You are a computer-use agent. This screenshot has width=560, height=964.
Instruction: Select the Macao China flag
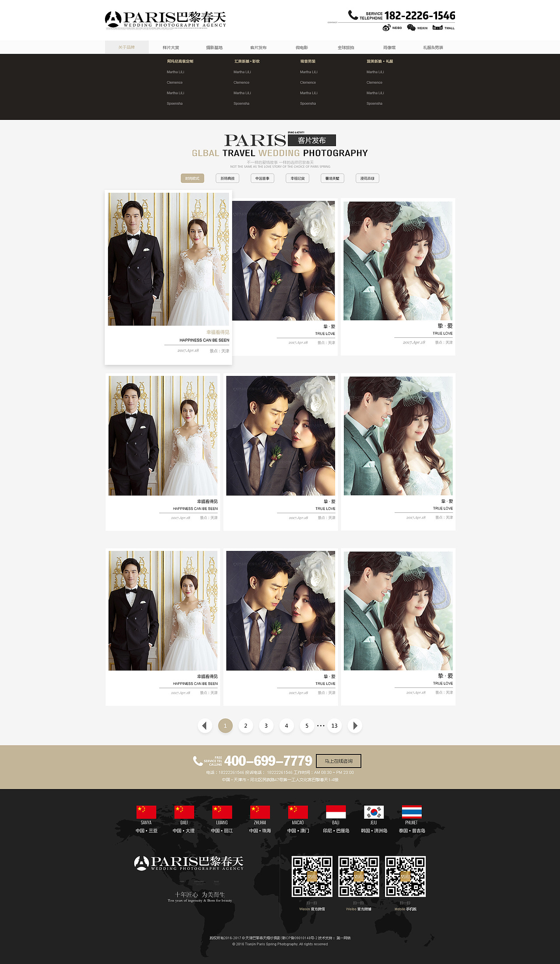(x=298, y=812)
